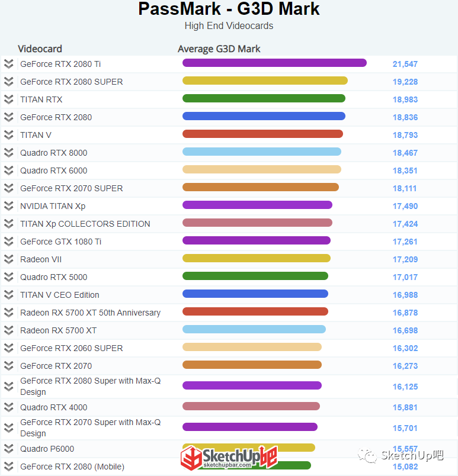Expand the Quadro RTX 8000 row chevron
The height and width of the screenshot is (476, 458).
click(x=9, y=153)
